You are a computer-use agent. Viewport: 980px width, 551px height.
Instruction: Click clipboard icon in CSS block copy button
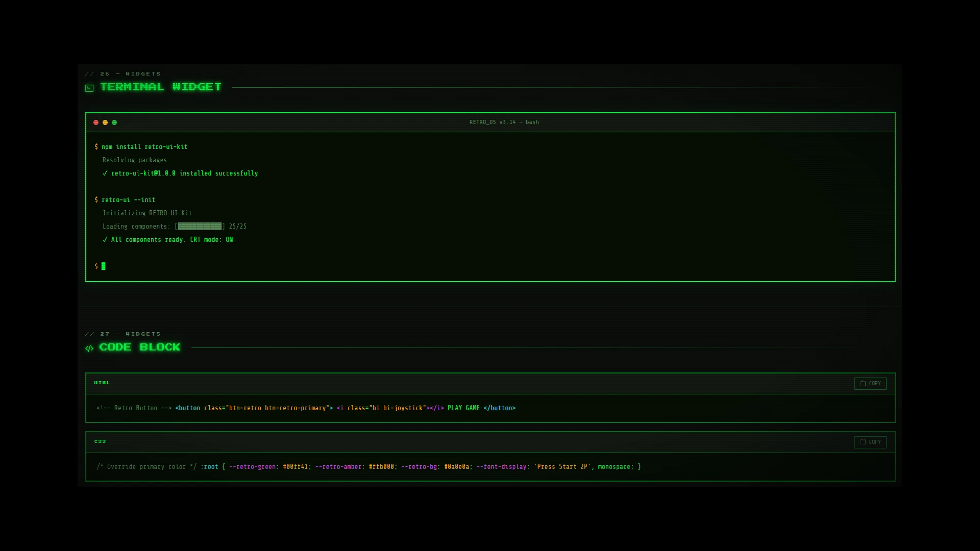click(863, 442)
